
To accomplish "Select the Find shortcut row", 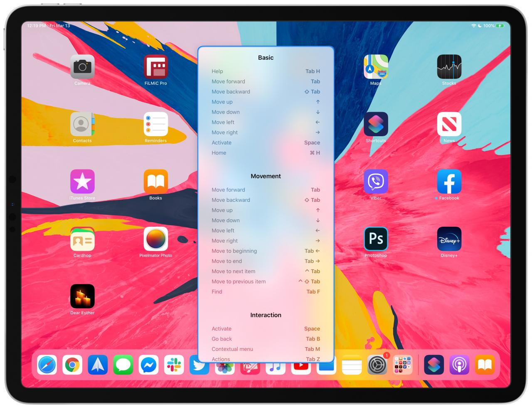I will (x=266, y=291).
